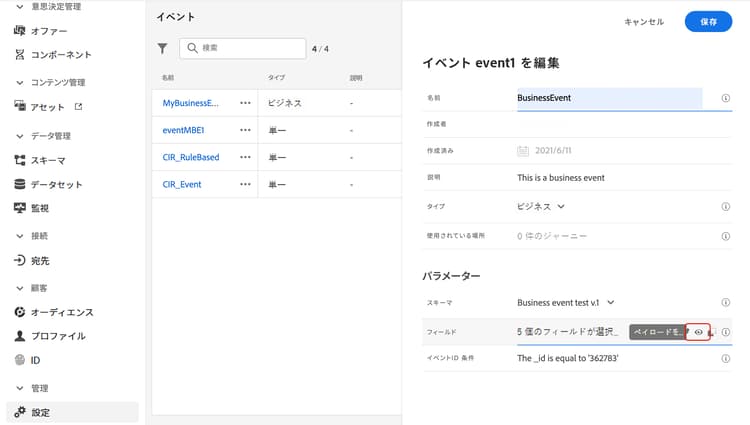Click info icon beside schema dropdown
Viewport: 750px width, 425px height.
(x=726, y=302)
